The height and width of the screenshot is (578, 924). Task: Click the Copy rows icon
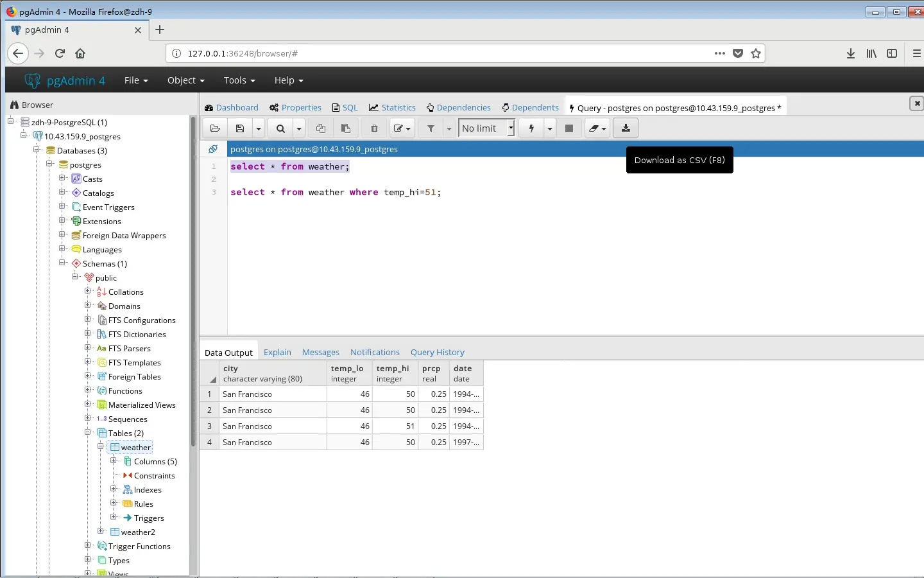point(321,128)
